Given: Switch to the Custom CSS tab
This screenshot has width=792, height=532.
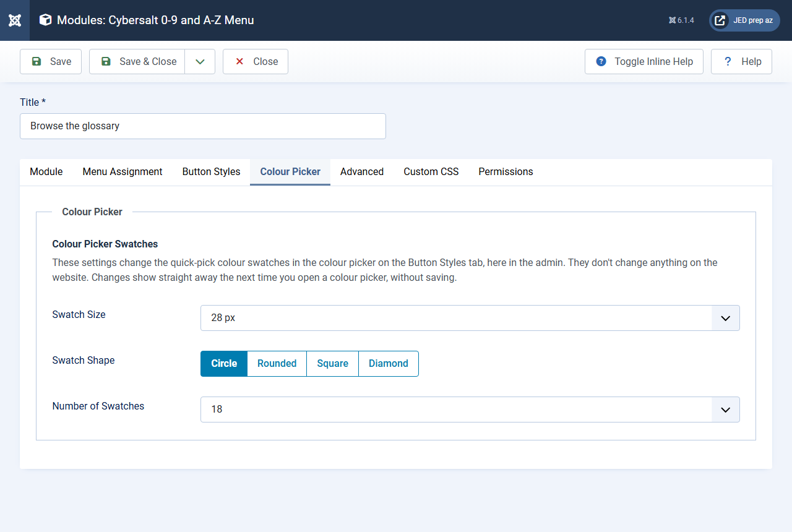Looking at the screenshot, I should [x=431, y=172].
